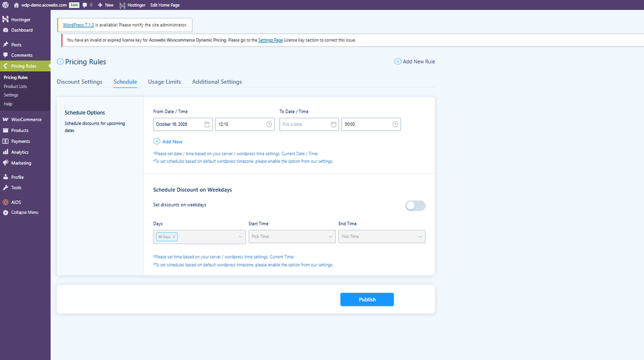Click the Collapse Menu circle icon
Image resolution: width=644 pixels, height=360 pixels.
[5, 213]
